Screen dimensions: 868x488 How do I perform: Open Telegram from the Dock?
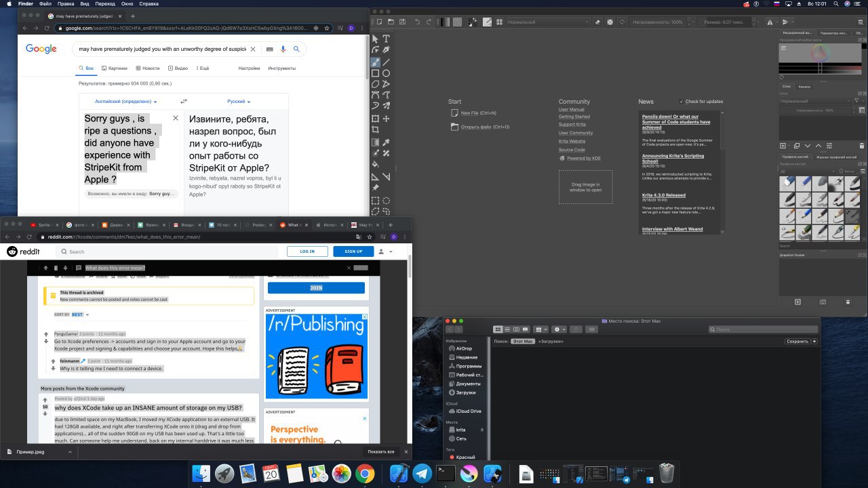pyautogui.click(x=422, y=473)
